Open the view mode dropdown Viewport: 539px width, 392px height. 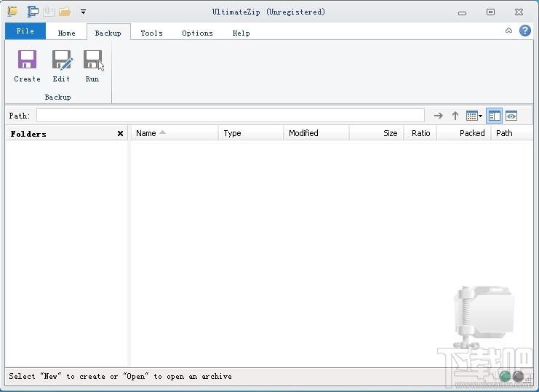point(474,116)
